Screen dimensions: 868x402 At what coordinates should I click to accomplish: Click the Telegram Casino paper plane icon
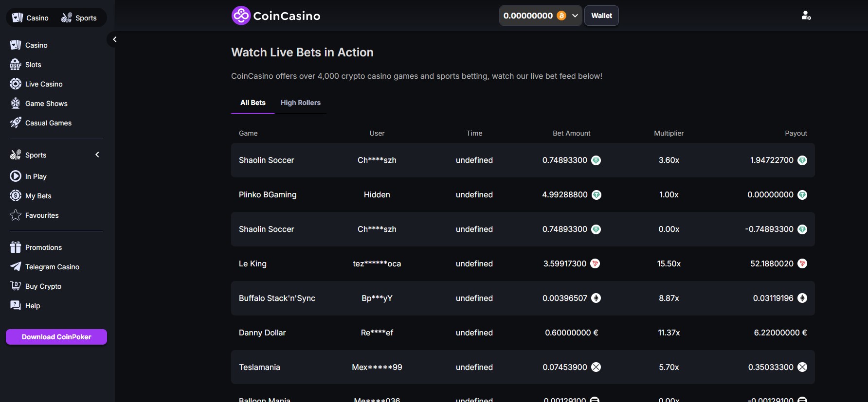pyautogui.click(x=16, y=266)
